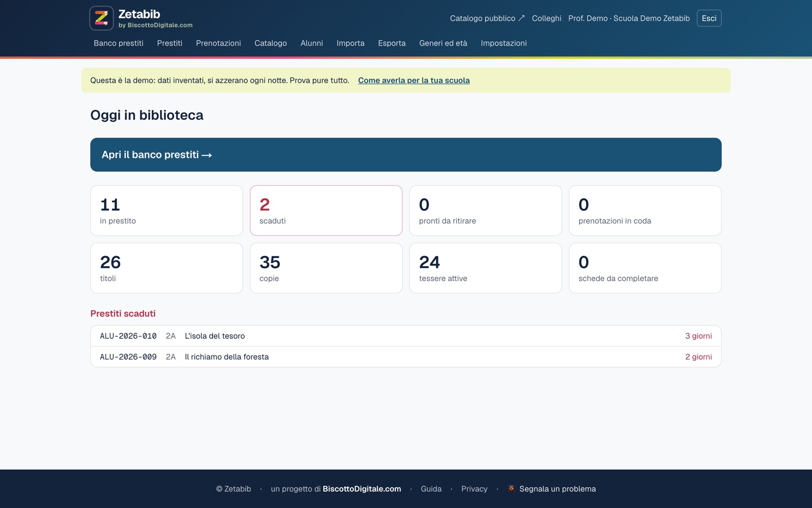Open the Banco prestiti menu item
The image size is (812, 508).
click(119, 43)
